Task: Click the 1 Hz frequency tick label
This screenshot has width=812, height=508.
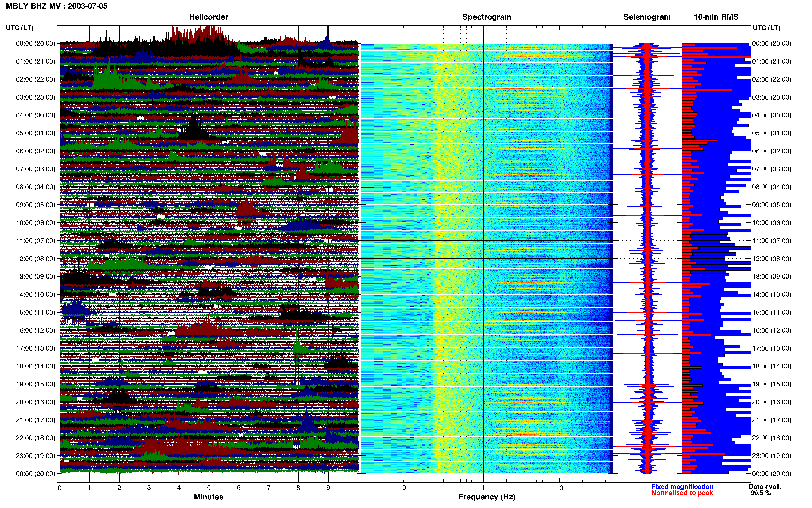Action: (x=483, y=487)
